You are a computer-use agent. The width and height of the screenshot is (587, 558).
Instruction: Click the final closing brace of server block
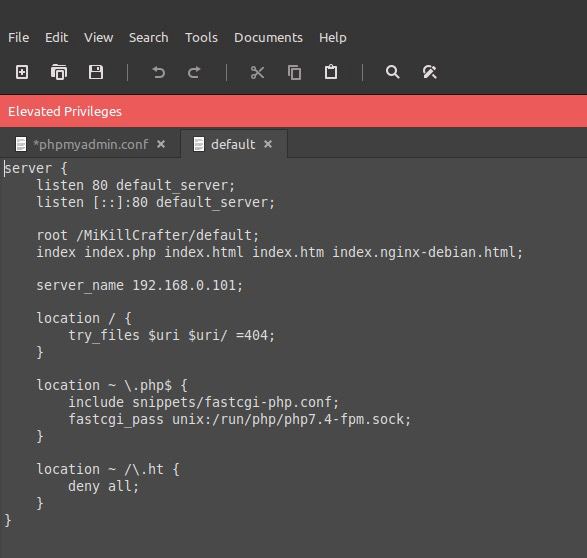pos(8,520)
